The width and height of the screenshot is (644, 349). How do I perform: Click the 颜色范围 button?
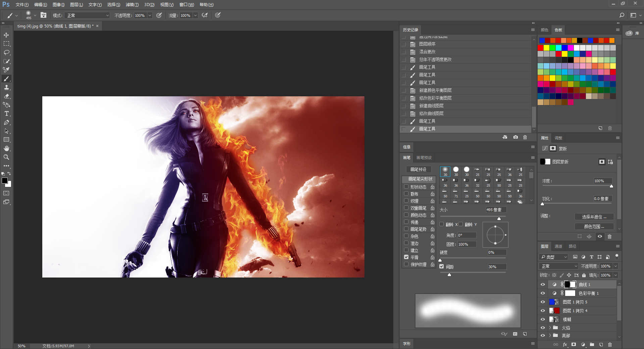click(594, 227)
